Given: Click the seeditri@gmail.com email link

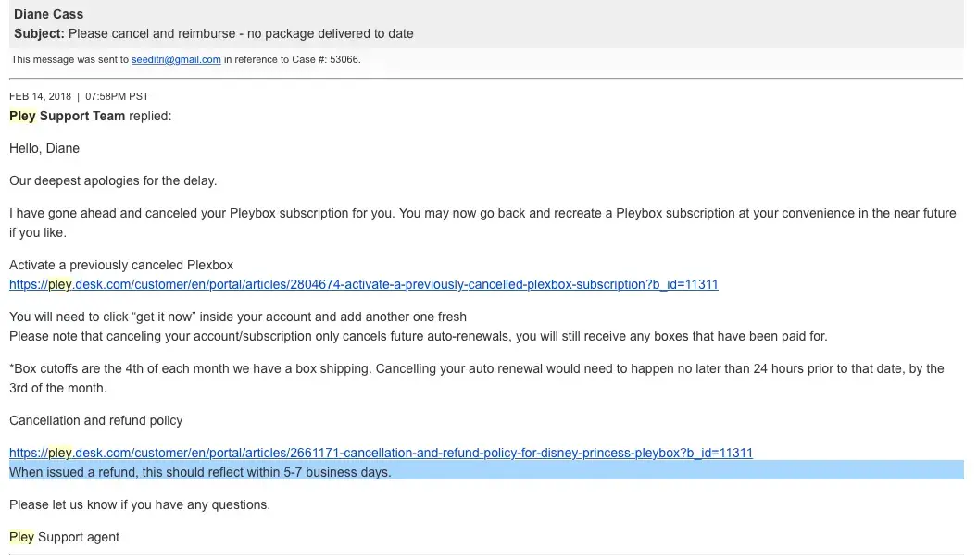Looking at the screenshot, I should click(x=176, y=60).
